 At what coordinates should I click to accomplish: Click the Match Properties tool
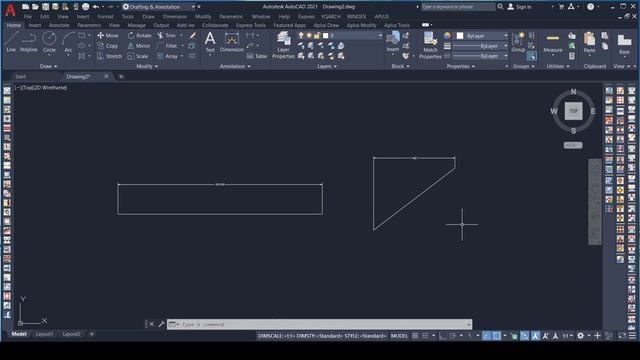click(x=430, y=45)
